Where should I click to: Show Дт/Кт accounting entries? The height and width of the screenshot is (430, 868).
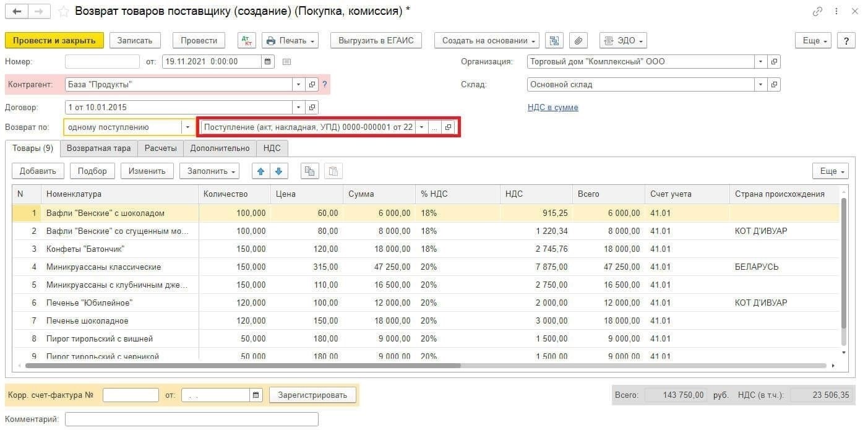point(247,41)
